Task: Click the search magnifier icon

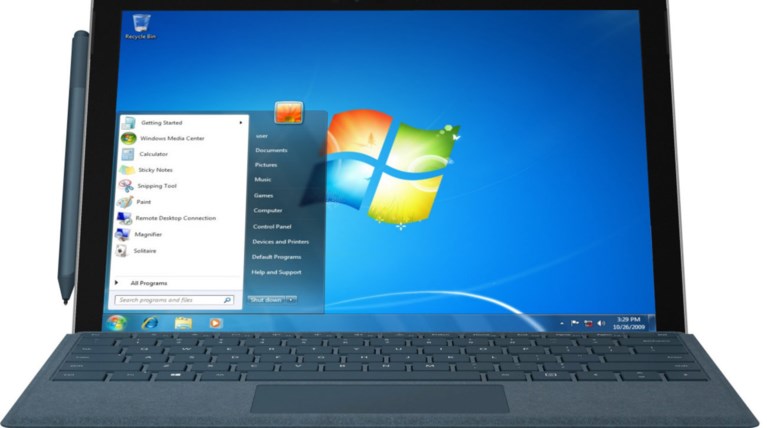Action: [x=227, y=300]
